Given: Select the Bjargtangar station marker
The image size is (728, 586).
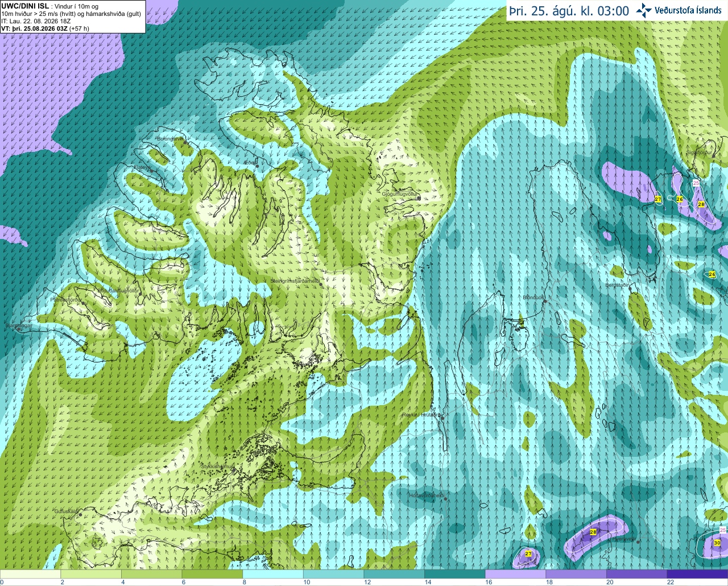Looking at the screenshot, I should 19,328.
